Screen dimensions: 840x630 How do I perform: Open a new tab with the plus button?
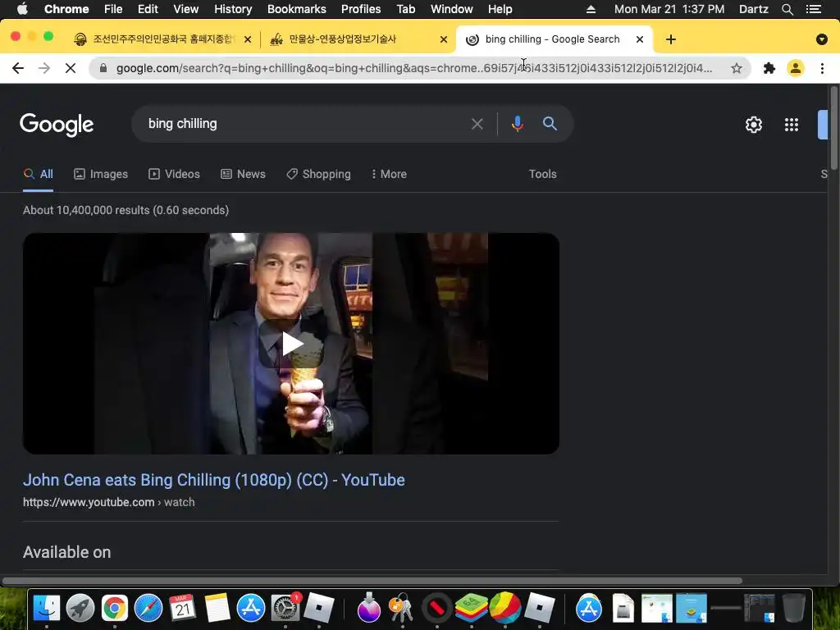tap(671, 39)
